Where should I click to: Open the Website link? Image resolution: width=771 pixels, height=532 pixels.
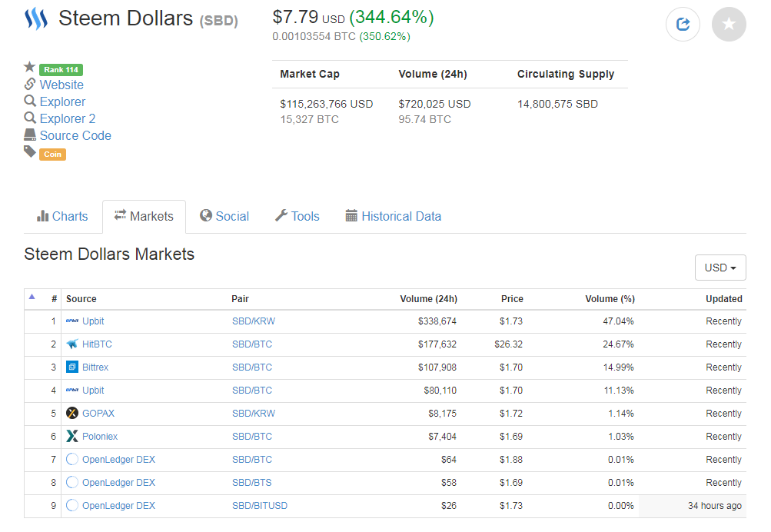click(61, 85)
